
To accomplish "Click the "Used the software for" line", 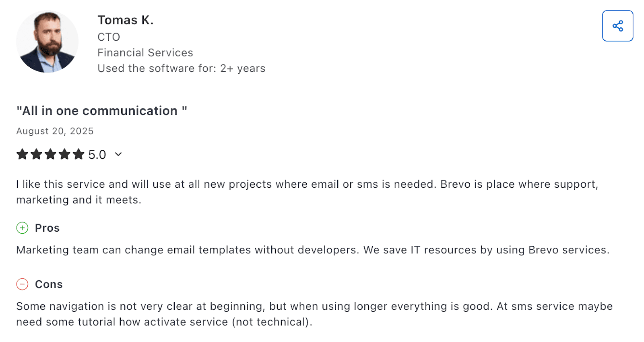I will (x=181, y=68).
